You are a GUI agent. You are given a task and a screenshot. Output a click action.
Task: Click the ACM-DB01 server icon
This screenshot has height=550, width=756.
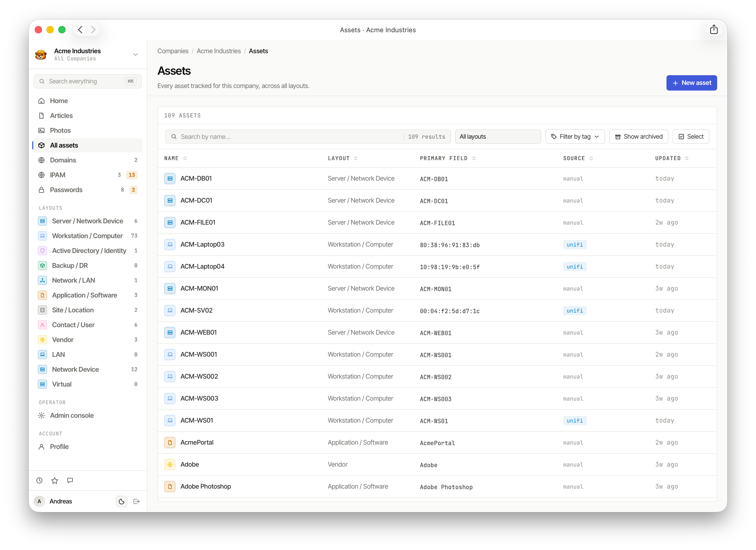[170, 178]
